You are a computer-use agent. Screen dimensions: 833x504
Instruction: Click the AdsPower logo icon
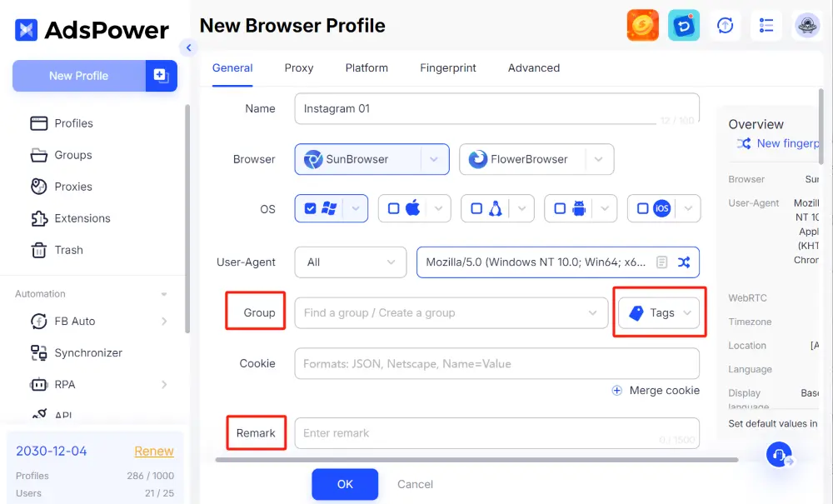(26, 30)
